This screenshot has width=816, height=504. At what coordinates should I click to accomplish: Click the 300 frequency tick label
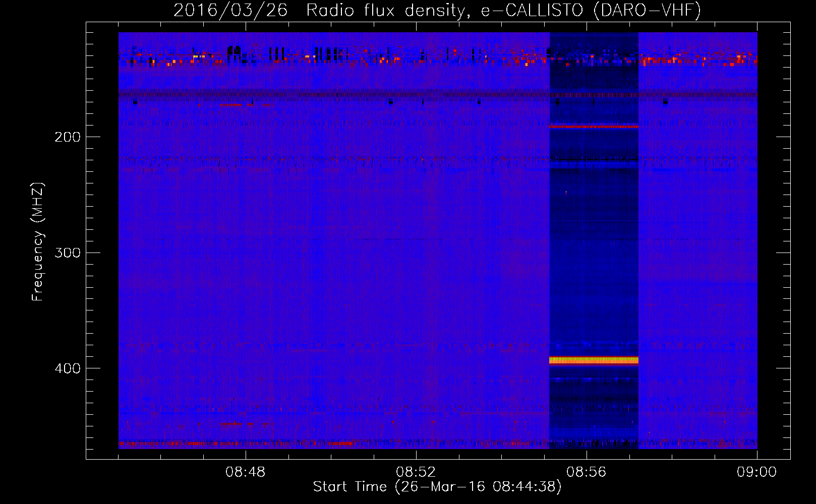click(68, 253)
